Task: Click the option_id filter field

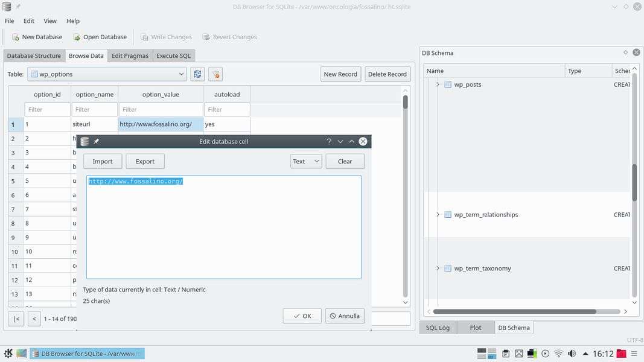Action: tap(47, 110)
